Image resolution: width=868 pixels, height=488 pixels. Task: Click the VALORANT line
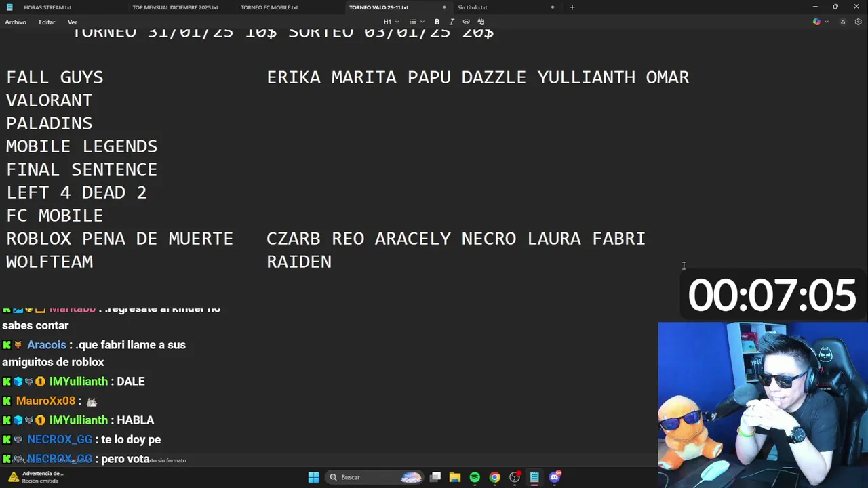tap(50, 100)
